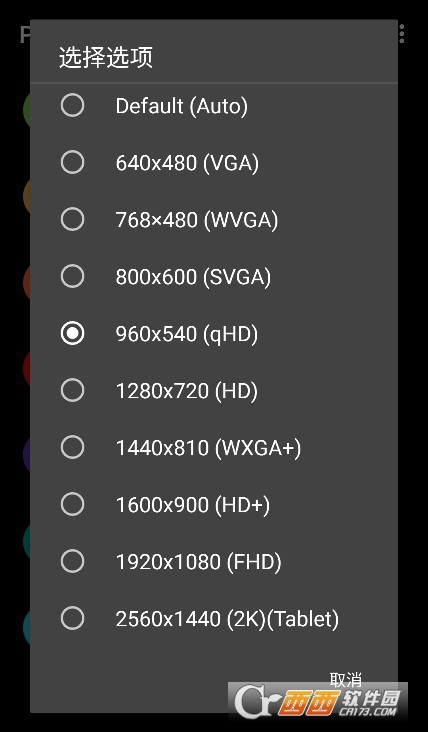This screenshot has width=428, height=732.
Task: Click the 西西软件园 watermark logo
Action: point(318,701)
